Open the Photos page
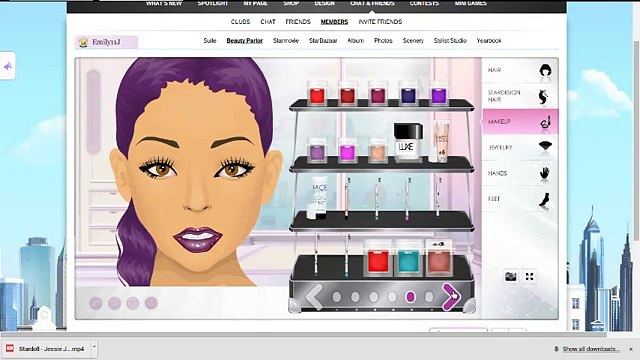Viewport: 640px width, 360px height. point(383,41)
